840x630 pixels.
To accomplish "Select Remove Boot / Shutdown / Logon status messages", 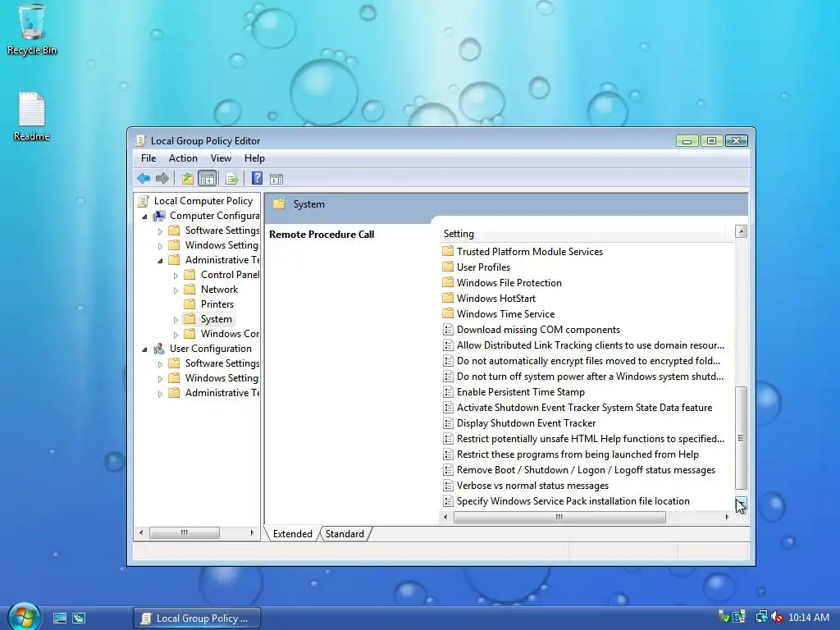I will 586,470.
